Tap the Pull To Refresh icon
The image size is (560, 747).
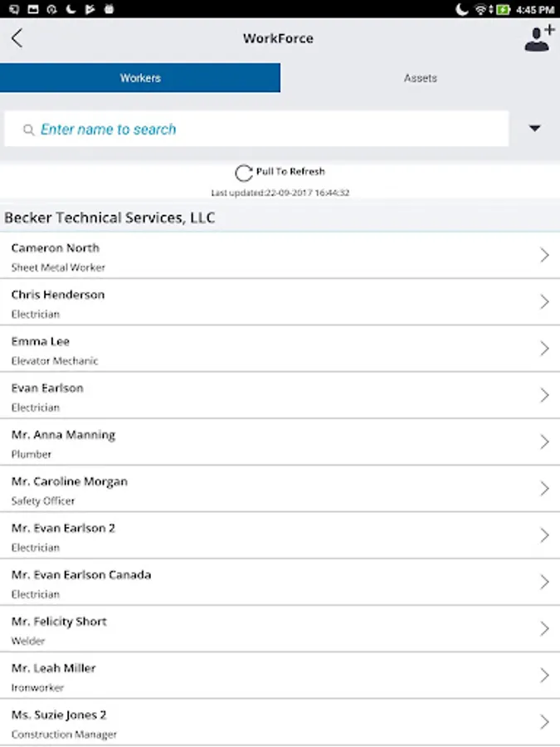[x=243, y=173]
